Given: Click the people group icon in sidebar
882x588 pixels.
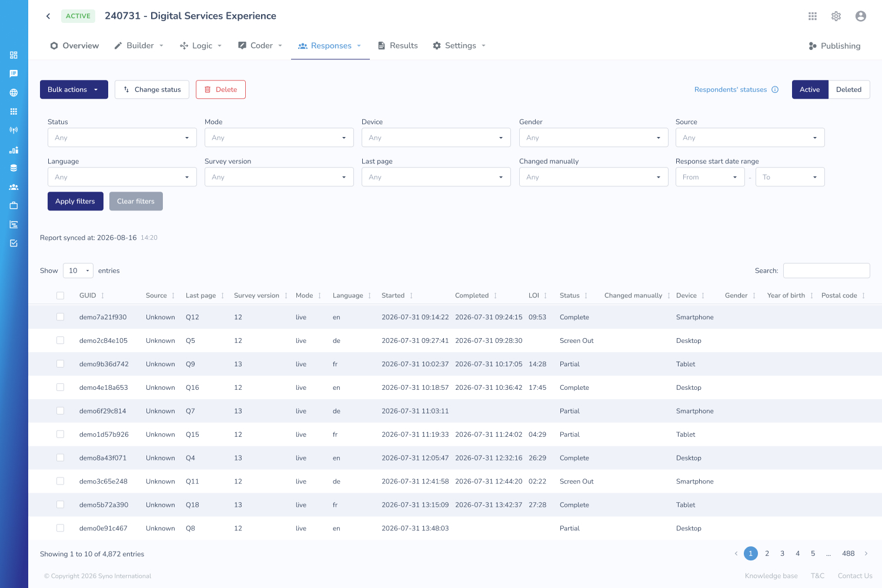Looking at the screenshot, I should (x=14, y=187).
